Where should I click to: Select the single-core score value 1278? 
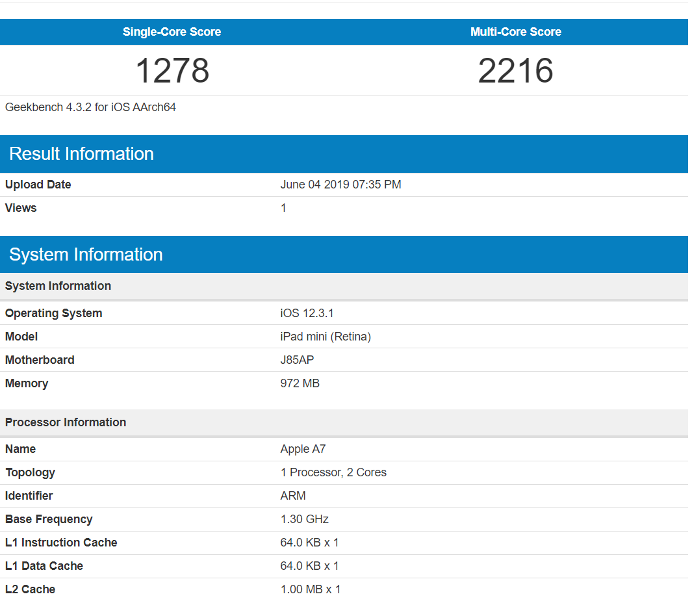pos(172,70)
